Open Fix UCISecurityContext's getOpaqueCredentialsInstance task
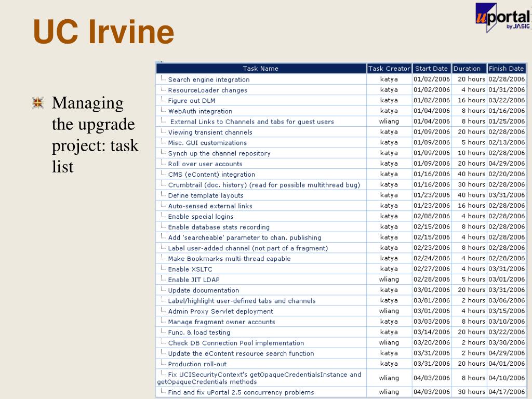Screen dimensions: 532x399 [x=259, y=378]
